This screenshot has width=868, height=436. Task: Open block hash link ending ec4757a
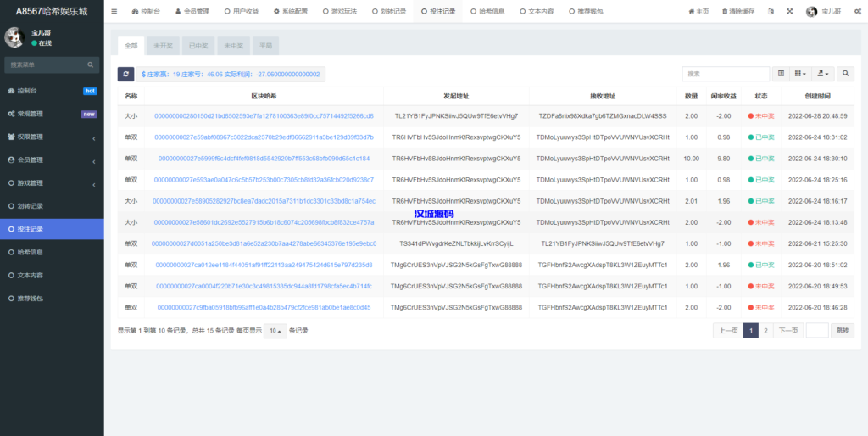(x=264, y=222)
